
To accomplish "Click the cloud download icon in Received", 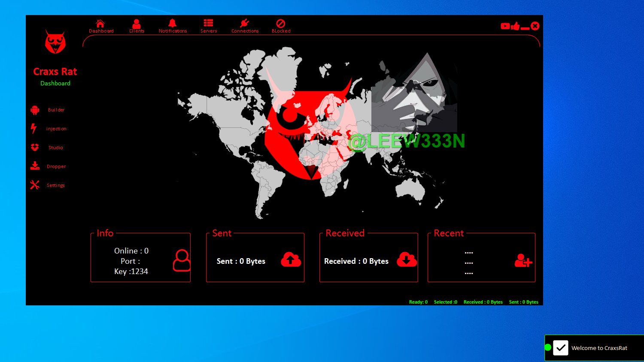I will click(407, 259).
